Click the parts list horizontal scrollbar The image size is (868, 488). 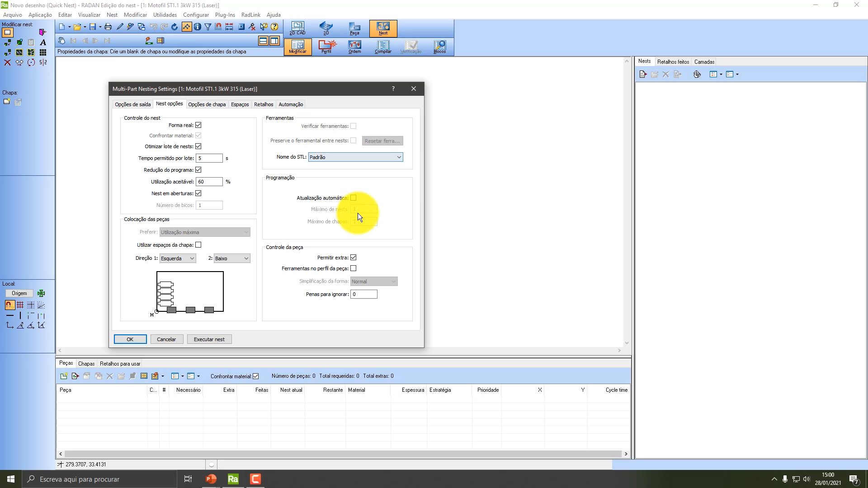pos(343,454)
